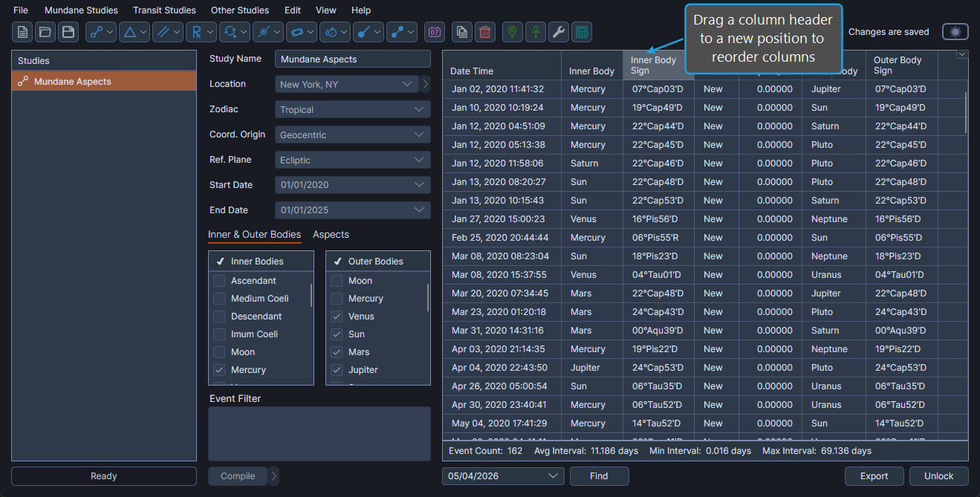Switch to the Aspects tab

[x=331, y=235]
